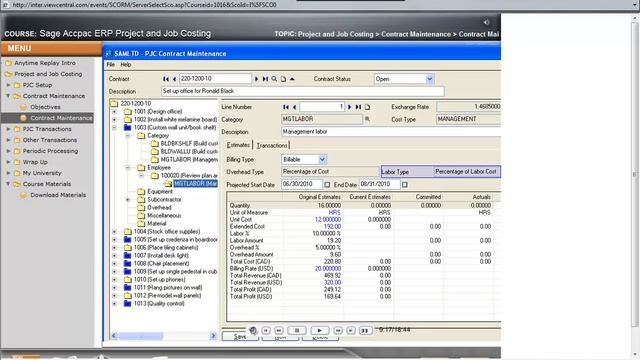The height and width of the screenshot is (360, 640).
Task: Open the My University section
Action: (x=42, y=173)
